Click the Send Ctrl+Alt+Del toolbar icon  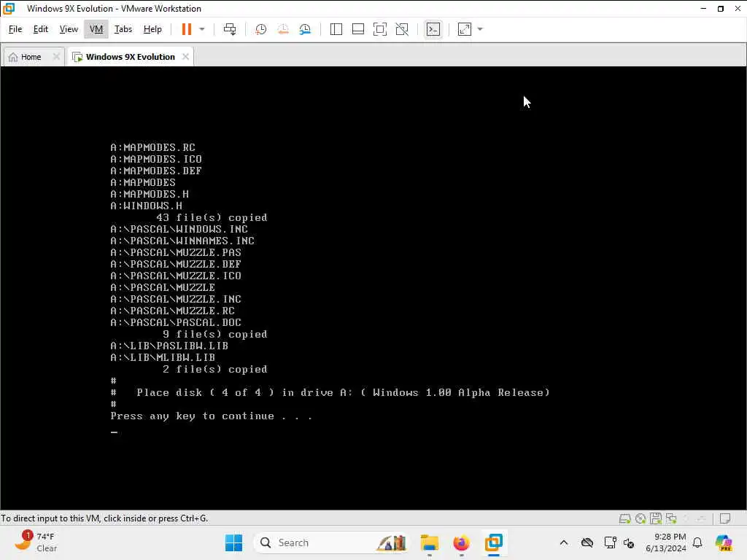[x=230, y=29]
